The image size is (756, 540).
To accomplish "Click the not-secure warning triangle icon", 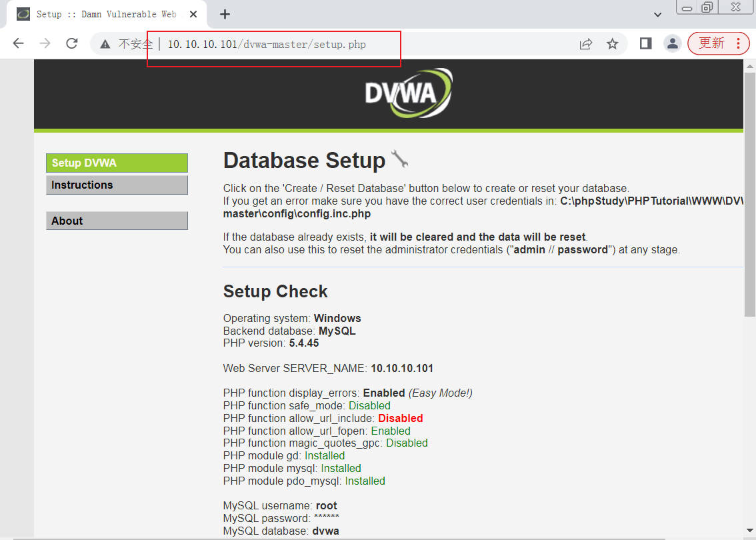I will (105, 44).
